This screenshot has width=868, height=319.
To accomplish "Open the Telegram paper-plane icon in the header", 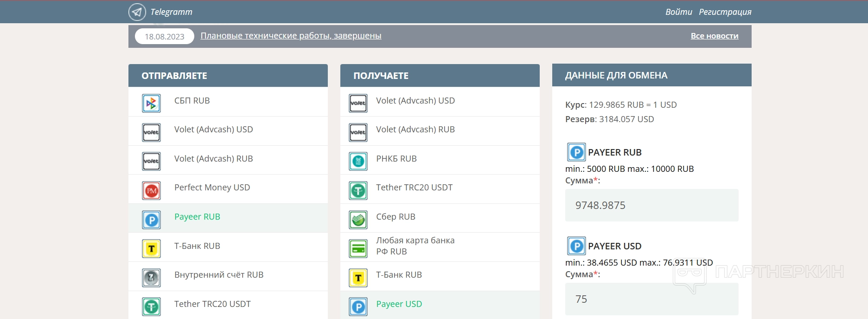I will [x=137, y=12].
